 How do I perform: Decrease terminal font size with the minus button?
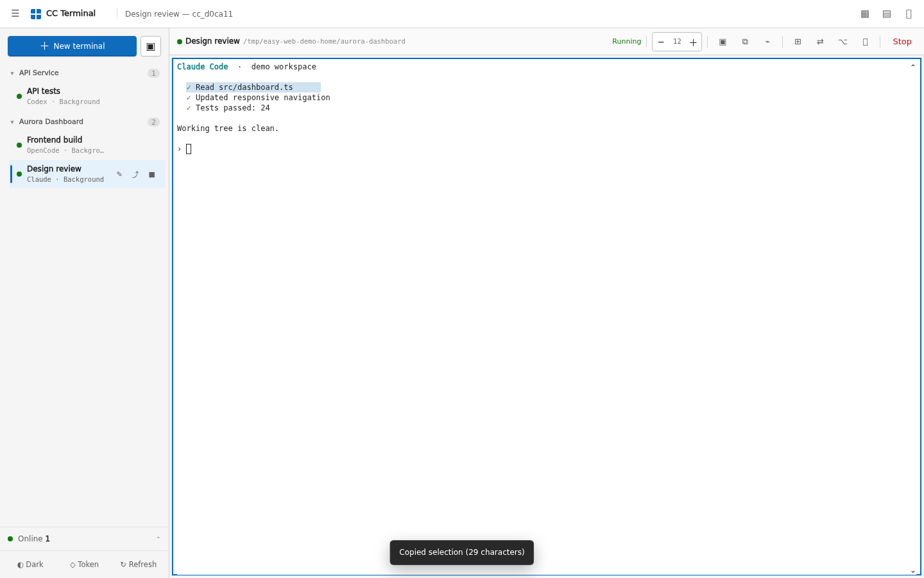[661, 42]
